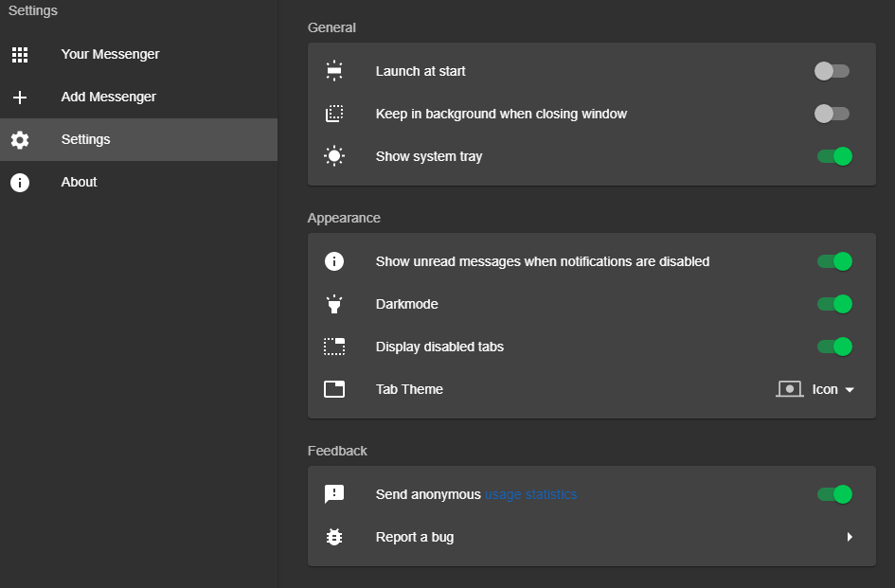Screen dimensions: 895x588
Task: Open the Your Messenger sidebar item
Action: click(x=110, y=55)
